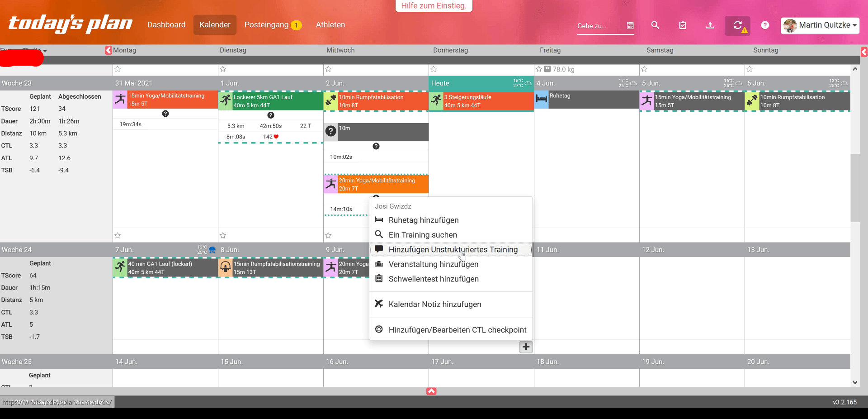The height and width of the screenshot is (419, 868).
Task: Click the runner icon of Lockerer 5km GA1 Lauf
Action: [x=225, y=101]
